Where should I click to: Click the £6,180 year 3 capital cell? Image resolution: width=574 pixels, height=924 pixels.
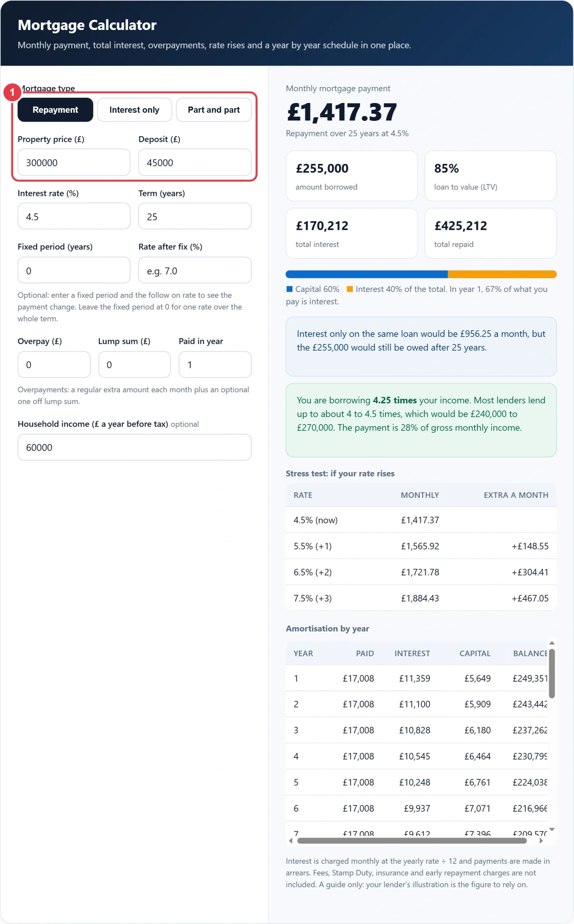click(478, 731)
